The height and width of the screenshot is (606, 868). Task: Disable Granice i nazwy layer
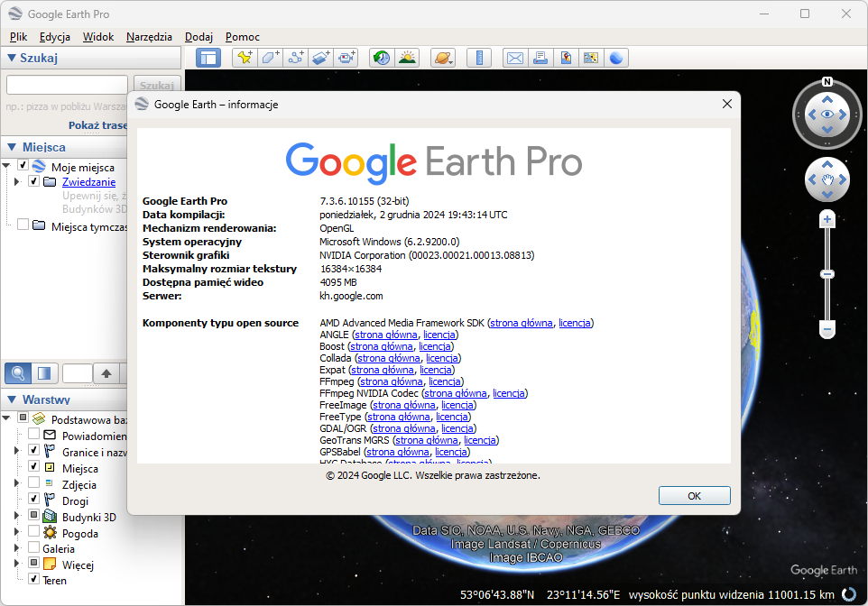click(33, 450)
